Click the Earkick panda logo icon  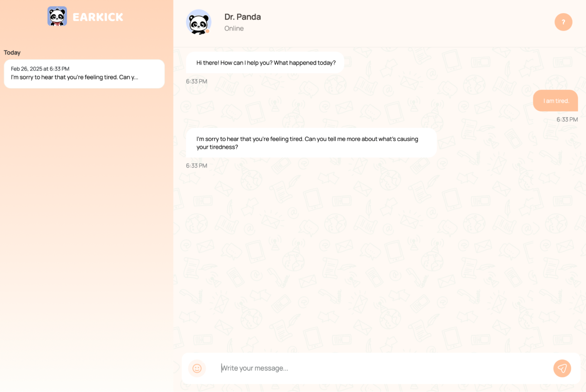pyautogui.click(x=57, y=16)
